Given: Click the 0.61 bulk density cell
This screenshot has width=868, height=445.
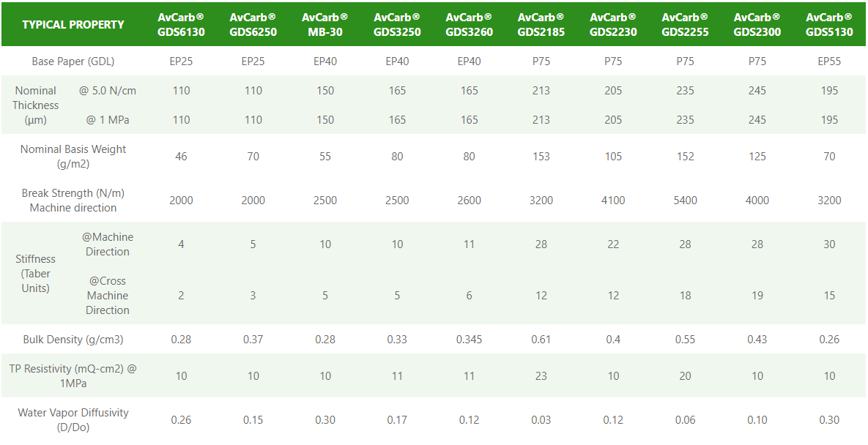Looking at the screenshot, I should pos(541,340).
